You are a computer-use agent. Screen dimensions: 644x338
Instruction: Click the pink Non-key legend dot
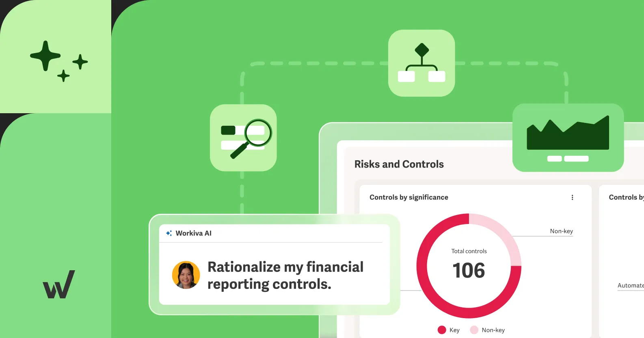pyautogui.click(x=474, y=330)
